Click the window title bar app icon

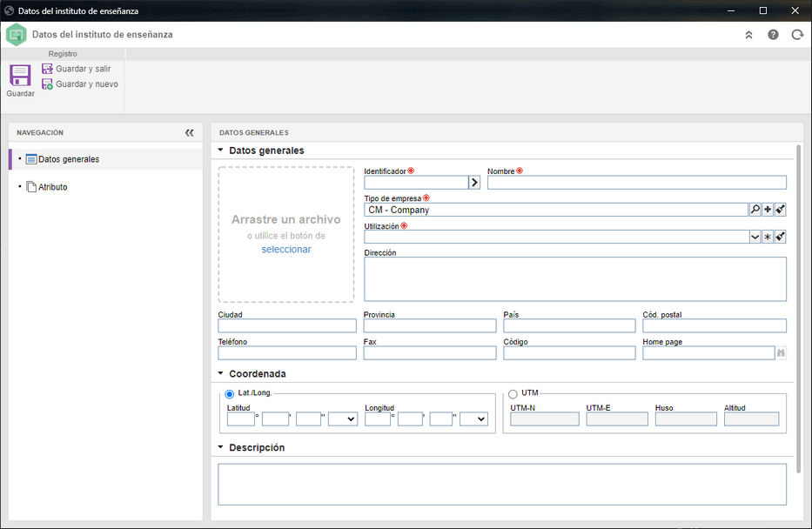pyautogui.click(x=9, y=10)
